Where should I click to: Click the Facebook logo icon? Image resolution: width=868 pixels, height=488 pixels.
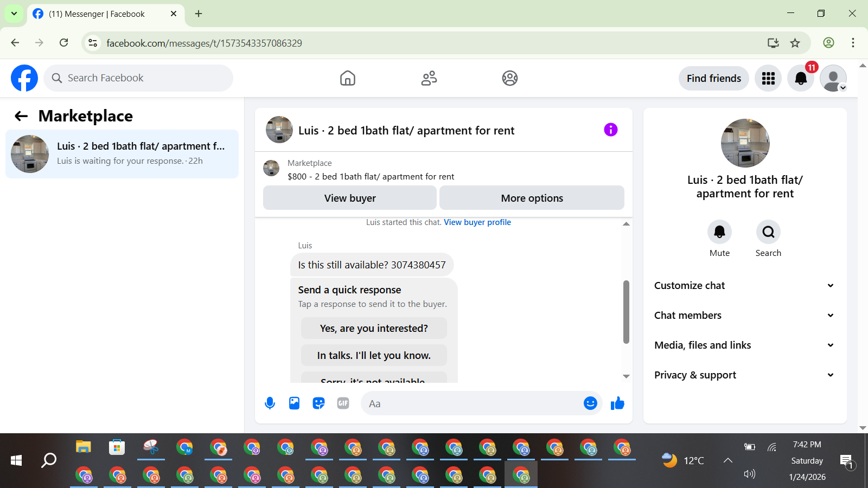click(x=24, y=78)
